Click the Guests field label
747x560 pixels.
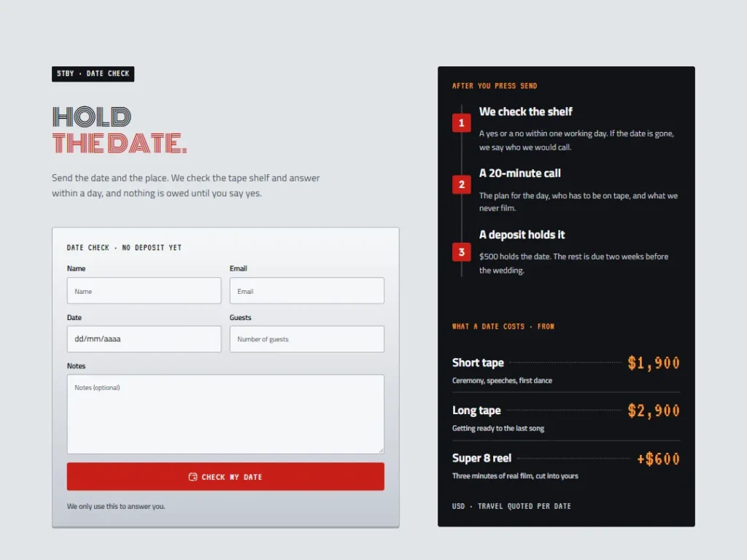tap(240, 318)
